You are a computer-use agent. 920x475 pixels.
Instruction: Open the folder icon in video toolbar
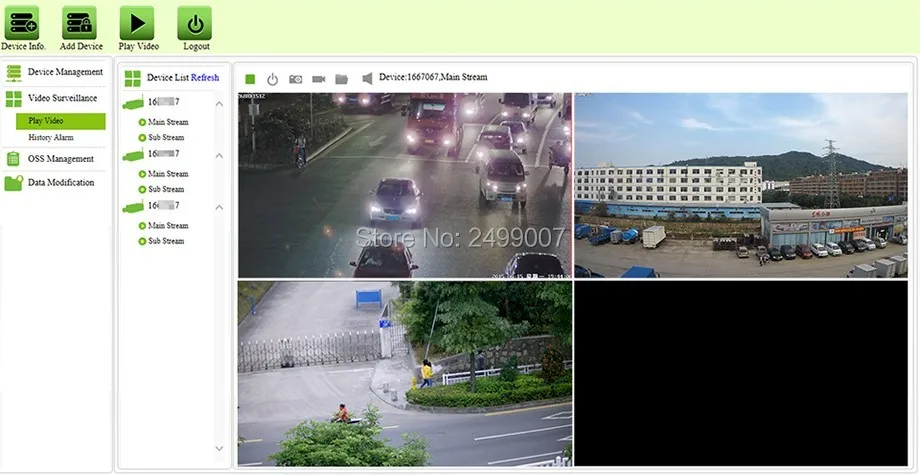coord(341,79)
